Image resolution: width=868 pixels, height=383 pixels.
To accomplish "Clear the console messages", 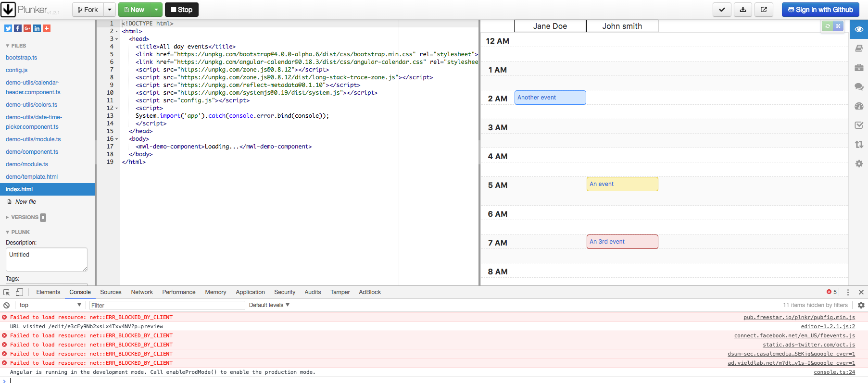I will point(7,305).
